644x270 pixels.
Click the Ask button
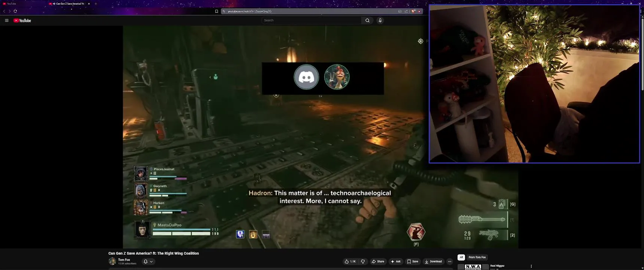396,262
